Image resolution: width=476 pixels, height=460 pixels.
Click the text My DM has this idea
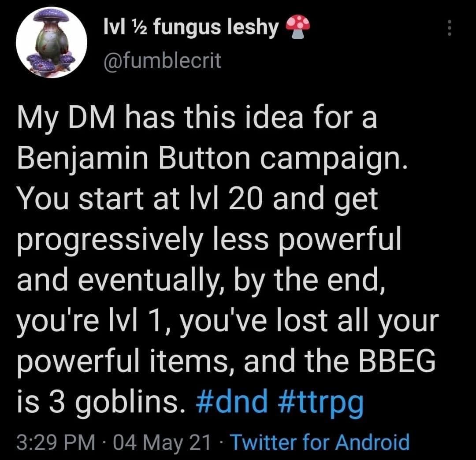coord(160,118)
